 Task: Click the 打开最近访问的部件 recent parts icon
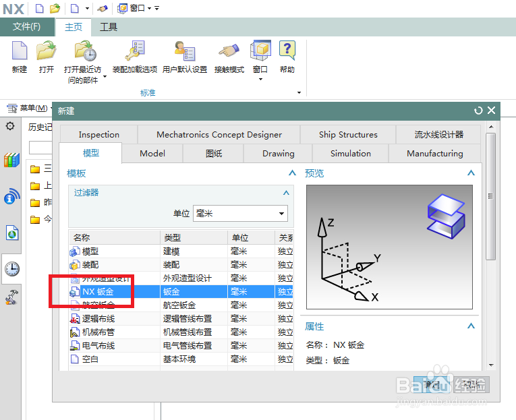pos(85,51)
